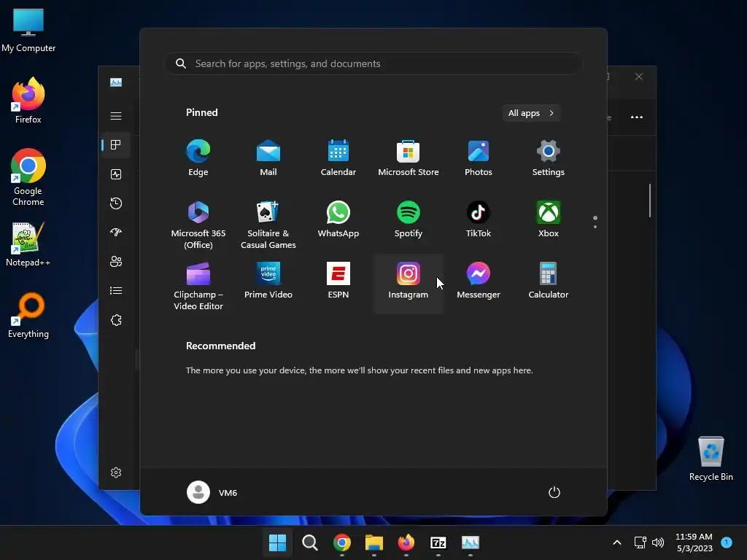Open Services tab in Task Manager
Image resolution: width=747 pixels, height=560 pixels.
116,320
